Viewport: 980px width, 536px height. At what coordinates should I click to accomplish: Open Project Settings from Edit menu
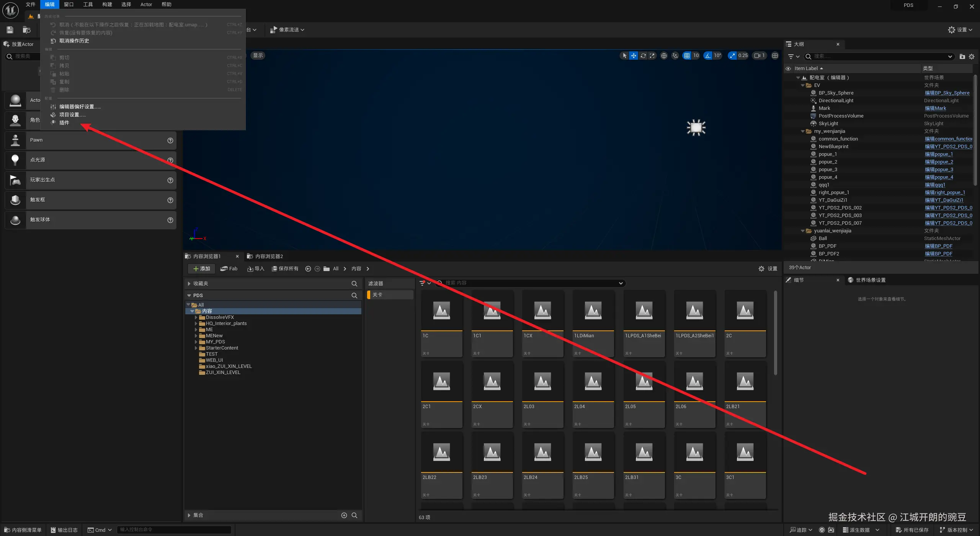(x=72, y=115)
